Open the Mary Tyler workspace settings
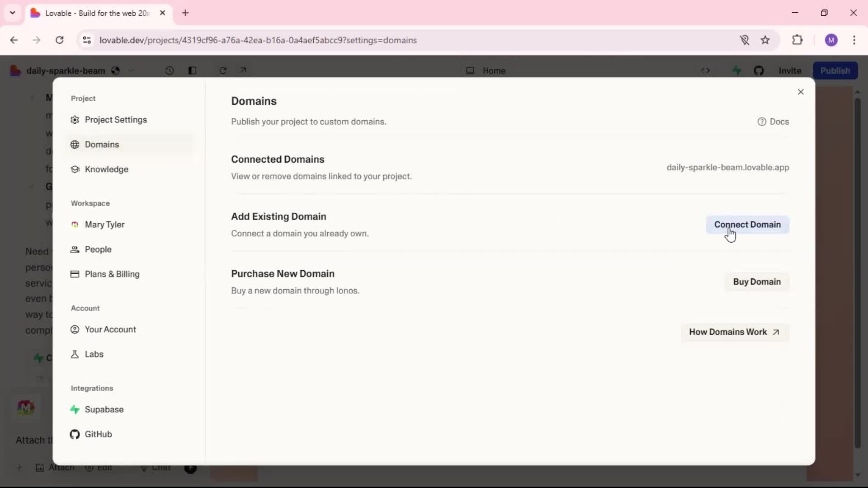The image size is (868, 488). click(129, 225)
